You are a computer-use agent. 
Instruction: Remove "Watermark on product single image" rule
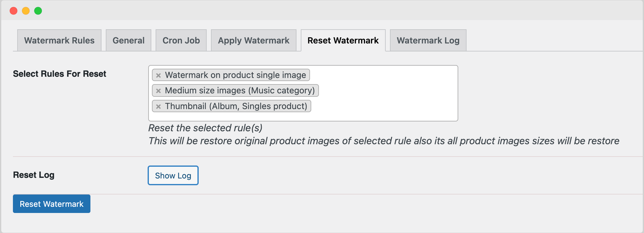click(158, 75)
